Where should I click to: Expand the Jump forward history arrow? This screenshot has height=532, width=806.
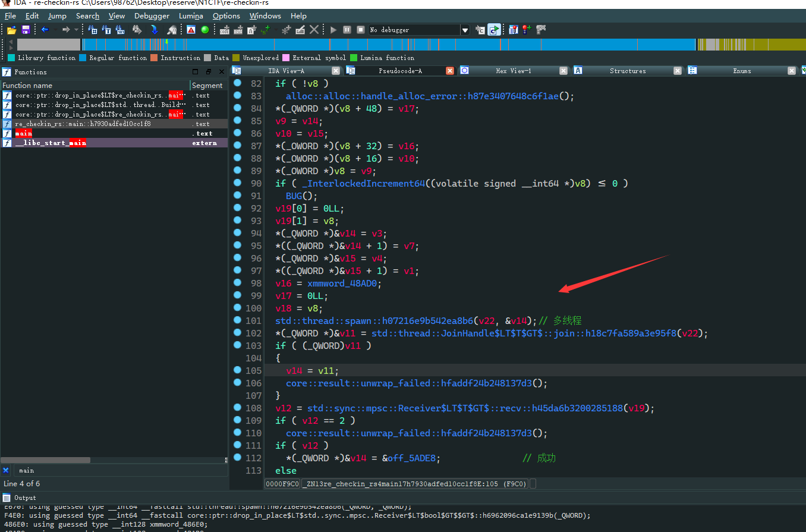click(x=76, y=30)
